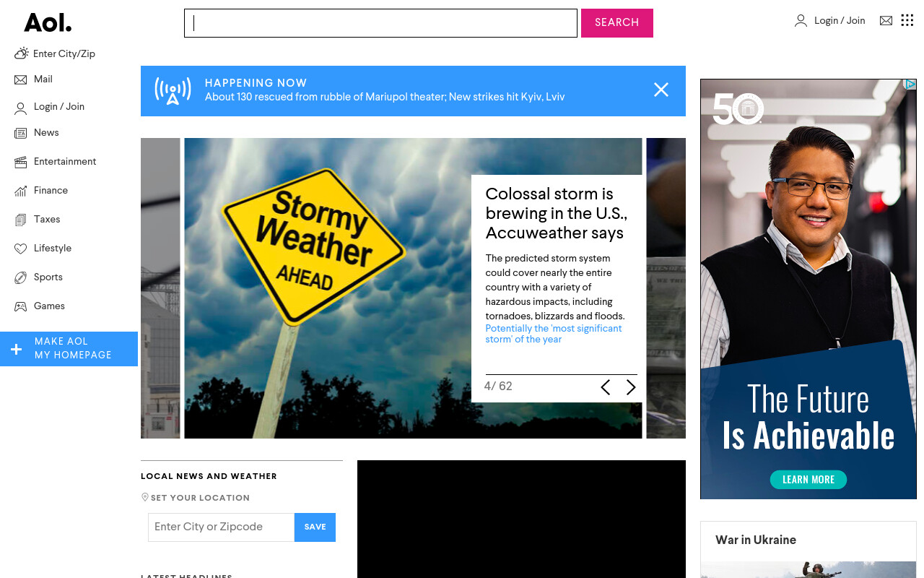
Task: Select Entertainment in the sidebar menu
Action: pos(56,162)
